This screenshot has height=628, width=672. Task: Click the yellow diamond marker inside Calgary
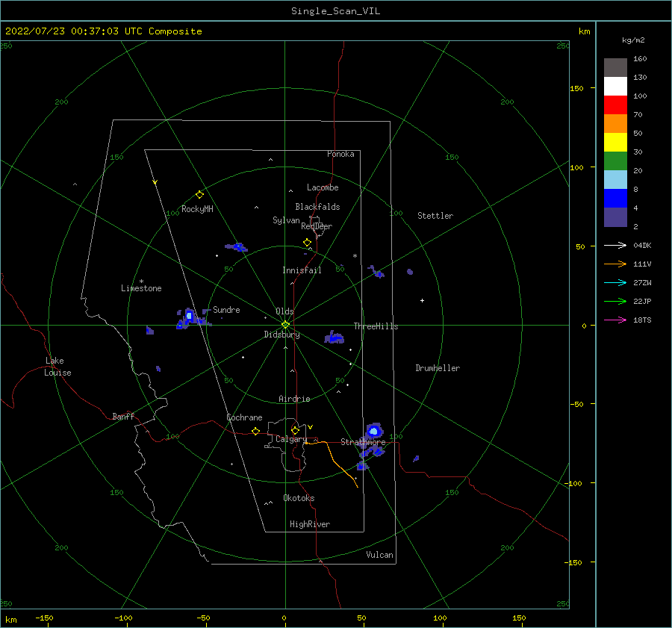295,430
